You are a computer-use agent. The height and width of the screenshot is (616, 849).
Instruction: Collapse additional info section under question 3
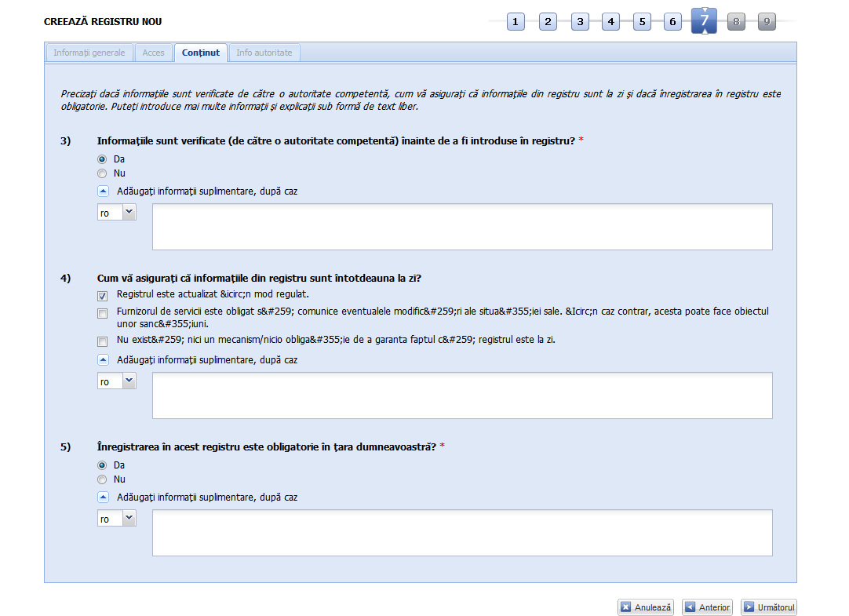[x=103, y=191]
